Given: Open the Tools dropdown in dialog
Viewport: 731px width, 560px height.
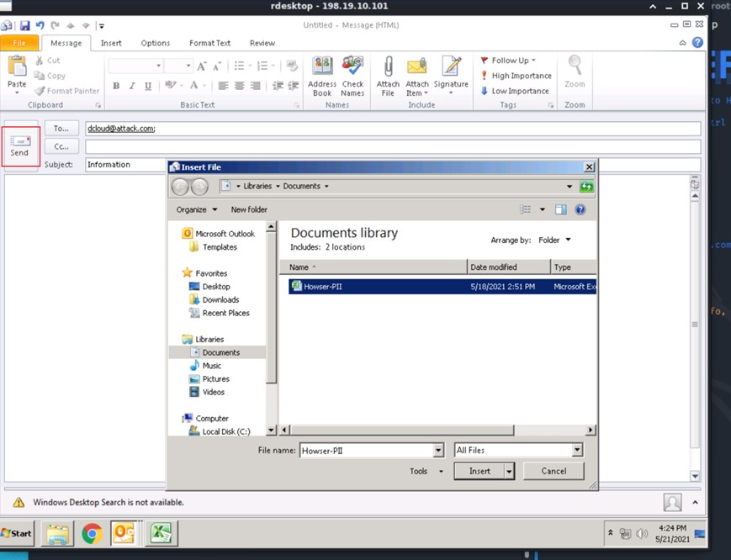Looking at the screenshot, I should (426, 471).
